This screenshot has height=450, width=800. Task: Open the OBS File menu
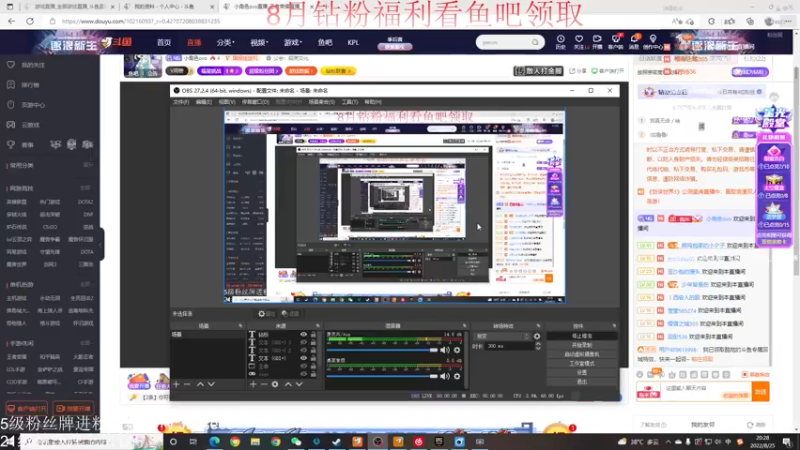pyautogui.click(x=181, y=102)
